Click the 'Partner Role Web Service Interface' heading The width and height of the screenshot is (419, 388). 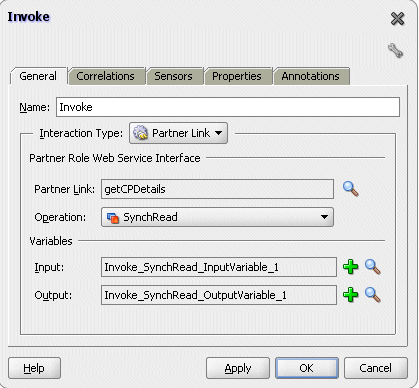[115, 158]
